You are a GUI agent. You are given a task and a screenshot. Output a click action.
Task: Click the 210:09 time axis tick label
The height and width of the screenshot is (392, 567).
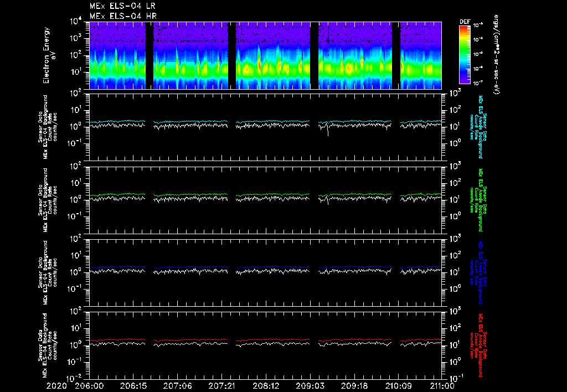tap(398, 386)
